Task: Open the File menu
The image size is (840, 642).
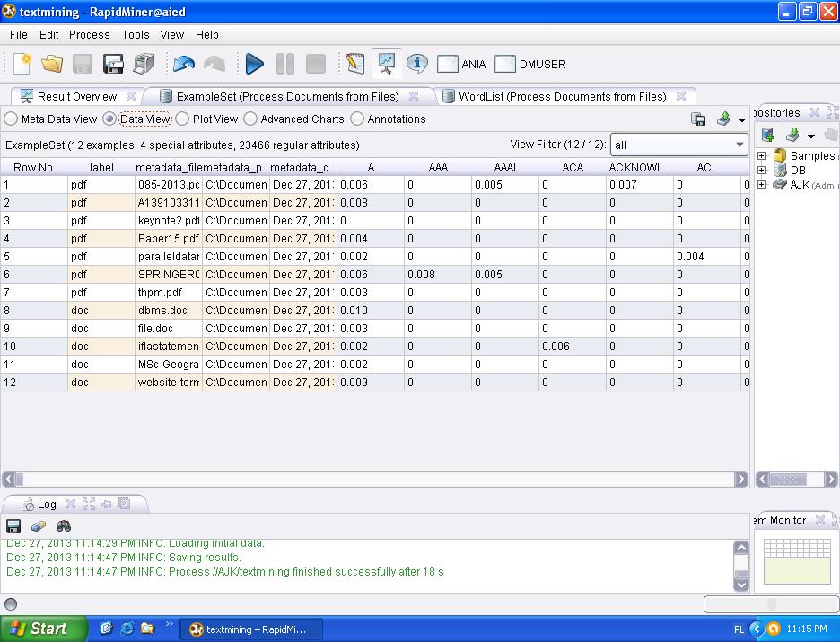Action: click(18, 35)
